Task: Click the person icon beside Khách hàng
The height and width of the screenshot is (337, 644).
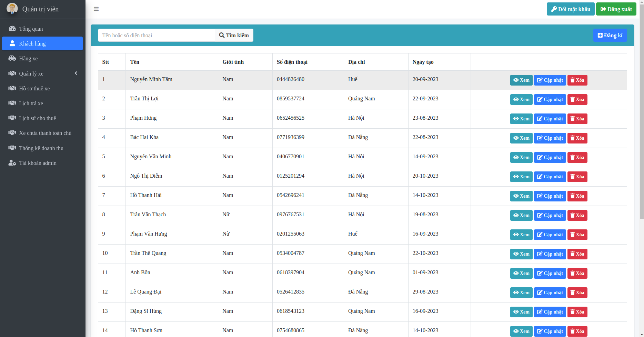Action: [x=12, y=43]
